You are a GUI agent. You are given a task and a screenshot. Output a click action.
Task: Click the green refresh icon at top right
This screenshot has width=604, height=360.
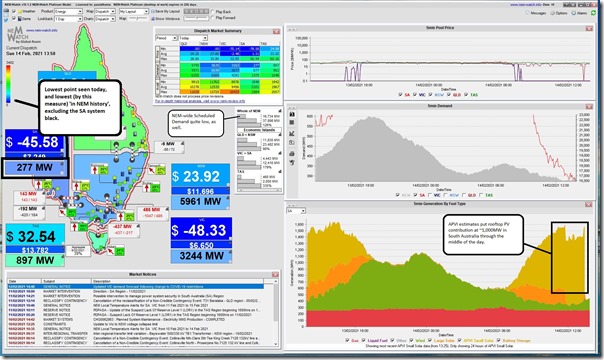[593, 13]
